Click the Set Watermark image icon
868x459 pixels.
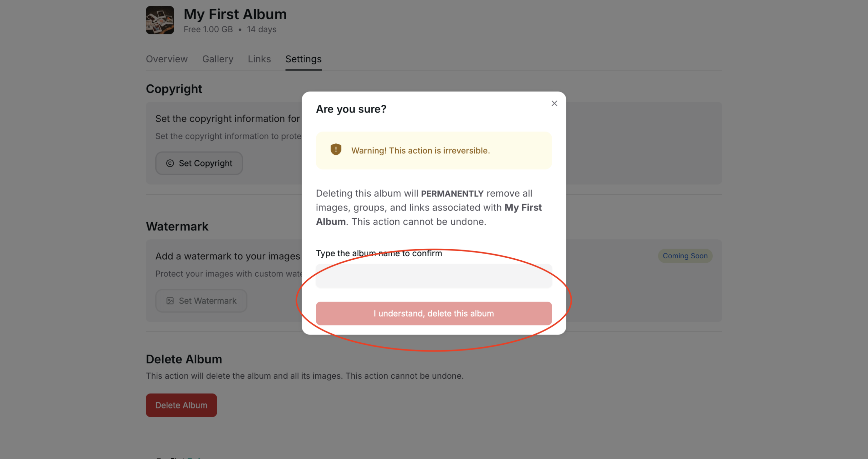170,301
